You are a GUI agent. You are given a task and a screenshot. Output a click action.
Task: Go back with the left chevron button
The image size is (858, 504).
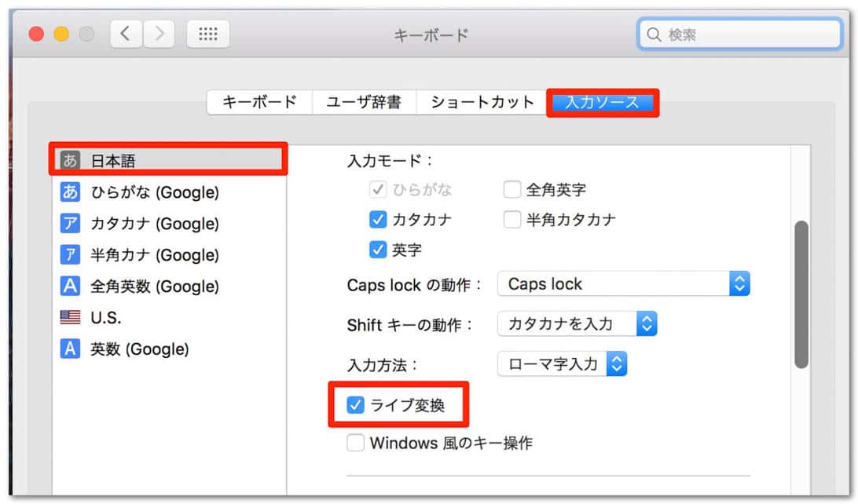pyautogui.click(x=126, y=35)
